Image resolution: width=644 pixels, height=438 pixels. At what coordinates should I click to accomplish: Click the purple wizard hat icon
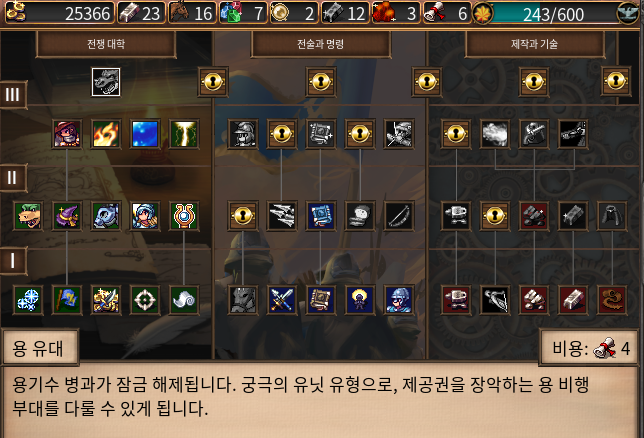[67, 216]
